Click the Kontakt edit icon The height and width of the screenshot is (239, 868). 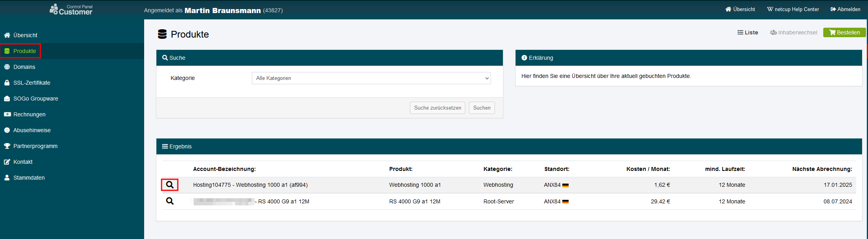[x=7, y=162]
